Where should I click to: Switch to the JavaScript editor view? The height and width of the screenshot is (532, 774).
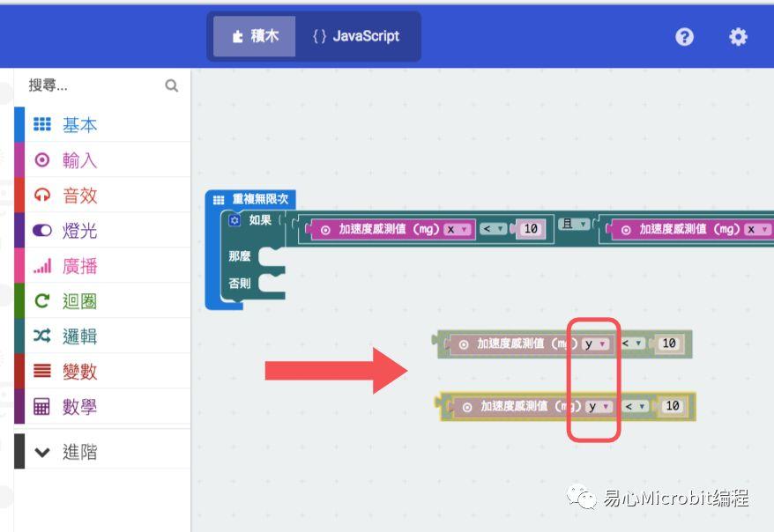point(356,36)
